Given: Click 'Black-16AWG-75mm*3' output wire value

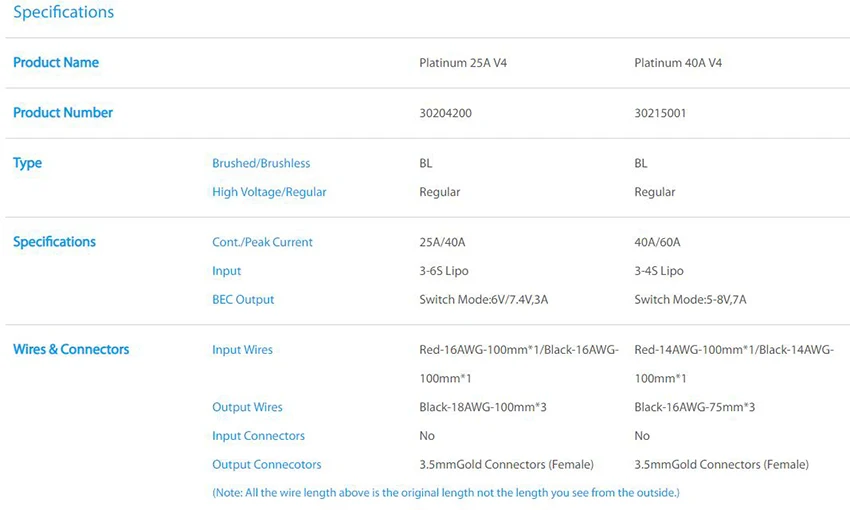Looking at the screenshot, I should tap(695, 407).
